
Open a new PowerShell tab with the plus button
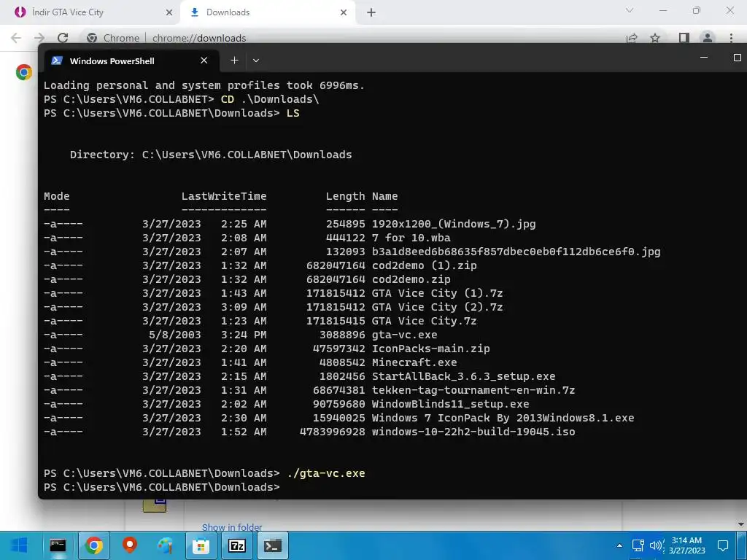pyautogui.click(x=234, y=61)
